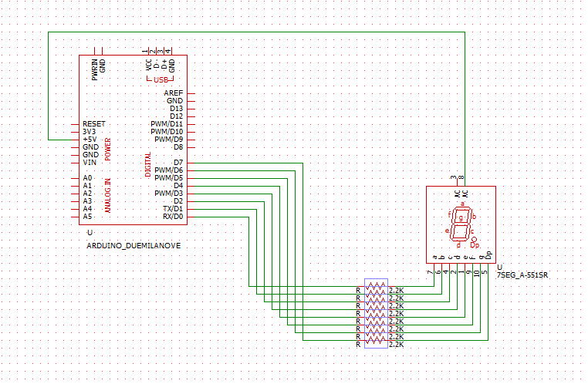Select the VIN power pin
The image size is (588, 384).
(x=90, y=163)
